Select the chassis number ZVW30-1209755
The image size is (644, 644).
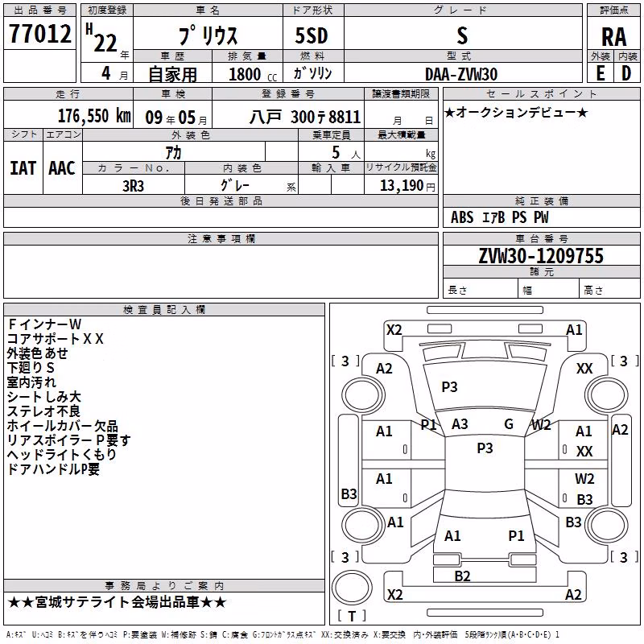pyautogui.click(x=541, y=255)
